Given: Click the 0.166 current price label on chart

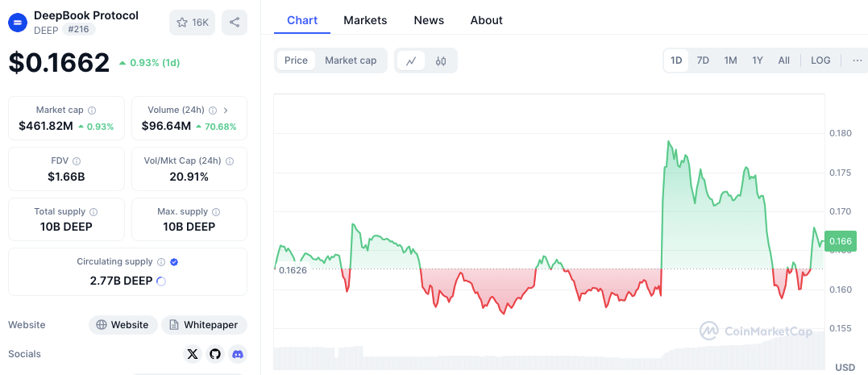Looking at the screenshot, I should coord(841,241).
